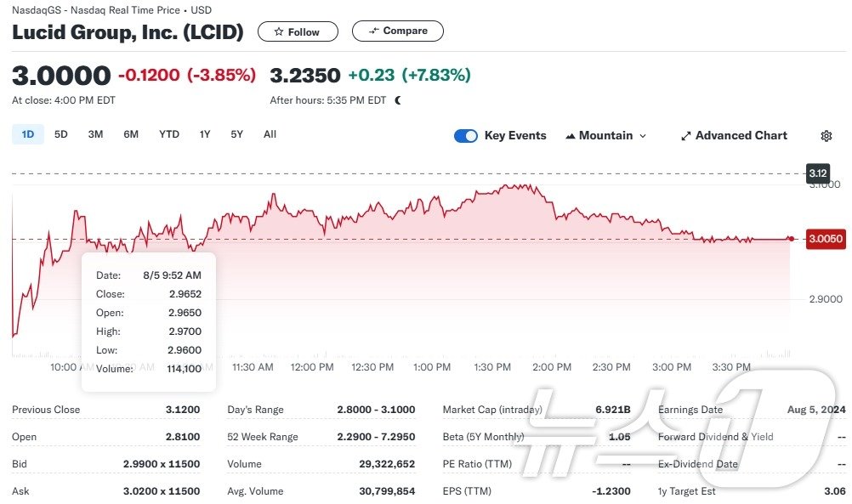Click the Advanced Chart expand arrows icon
Image resolution: width=852 pixels, height=504 pixels.
click(685, 136)
